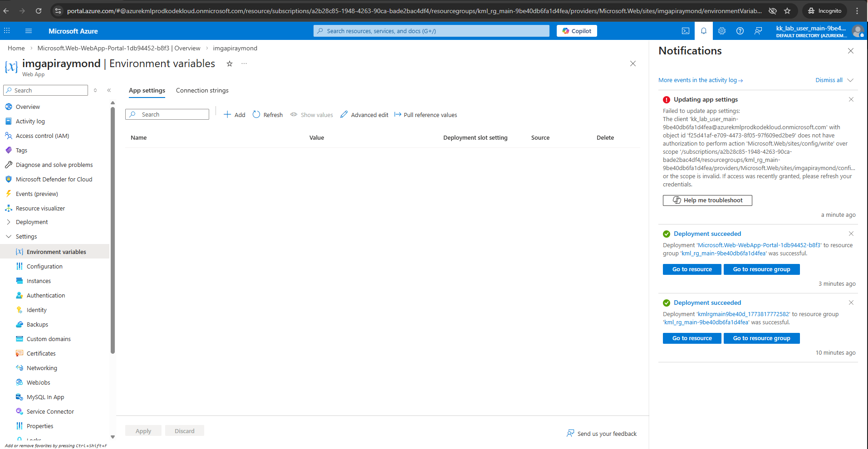The height and width of the screenshot is (449, 868).
Task: Open Microsoft Defender for Cloud
Action: pos(54,180)
